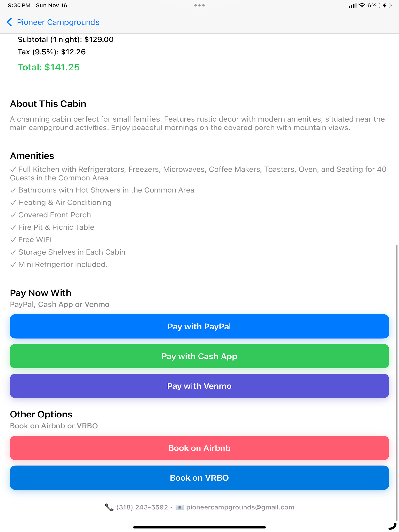Image resolution: width=399 pixels, height=532 pixels.
Task: Tap the Free WiFi checkmark
Action: (x=13, y=240)
